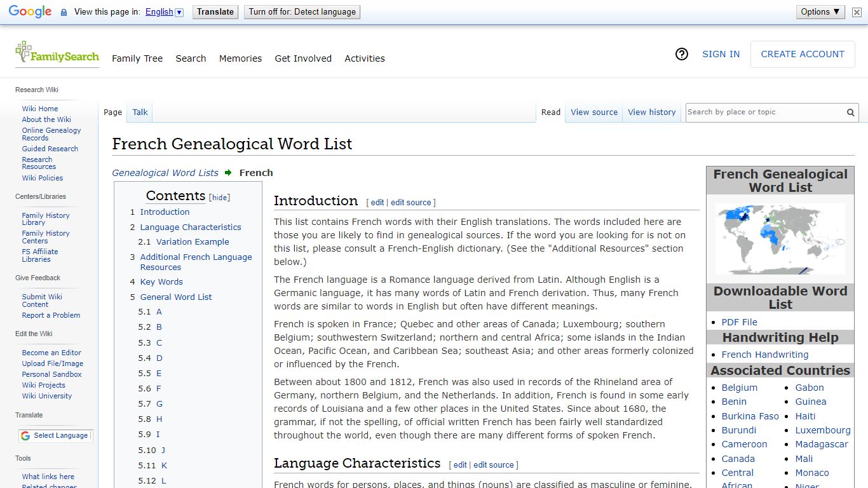
Task: Open Wiki Policies
Action: (x=43, y=178)
